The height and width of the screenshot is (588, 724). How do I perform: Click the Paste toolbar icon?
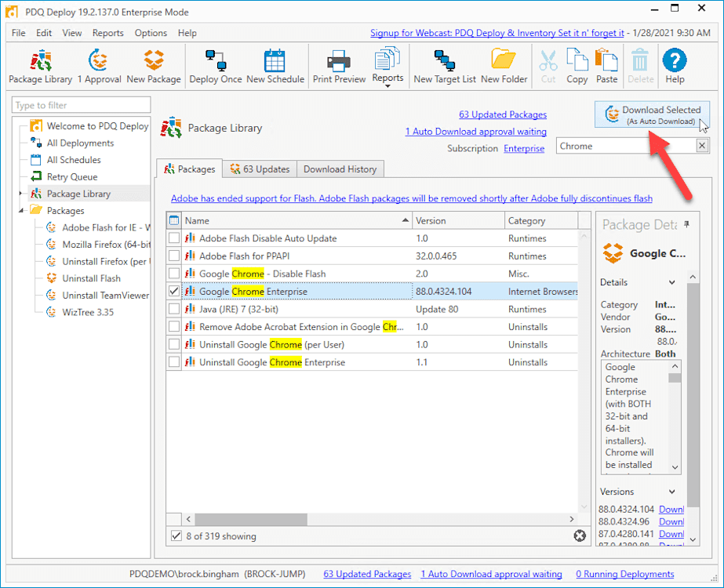tap(606, 67)
